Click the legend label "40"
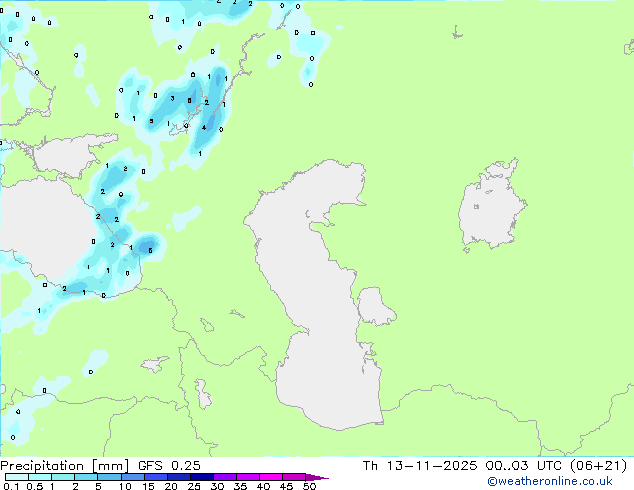The width and height of the screenshot is (634, 490). click(264, 486)
